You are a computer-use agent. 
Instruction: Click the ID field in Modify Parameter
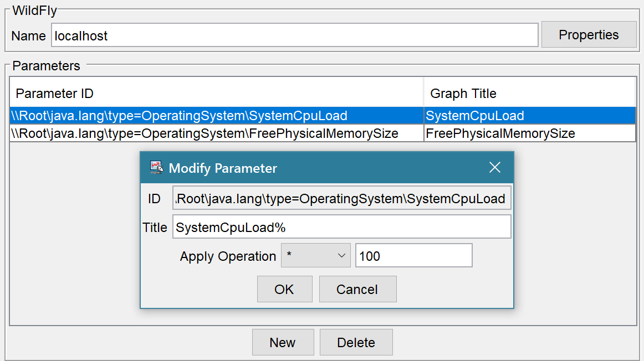point(342,198)
